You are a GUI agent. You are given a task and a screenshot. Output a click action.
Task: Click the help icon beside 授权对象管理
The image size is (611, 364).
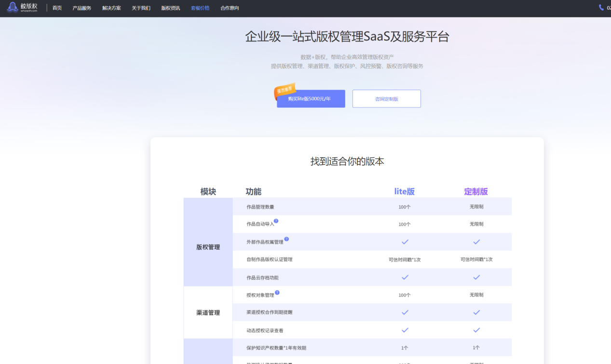point(277,292)
